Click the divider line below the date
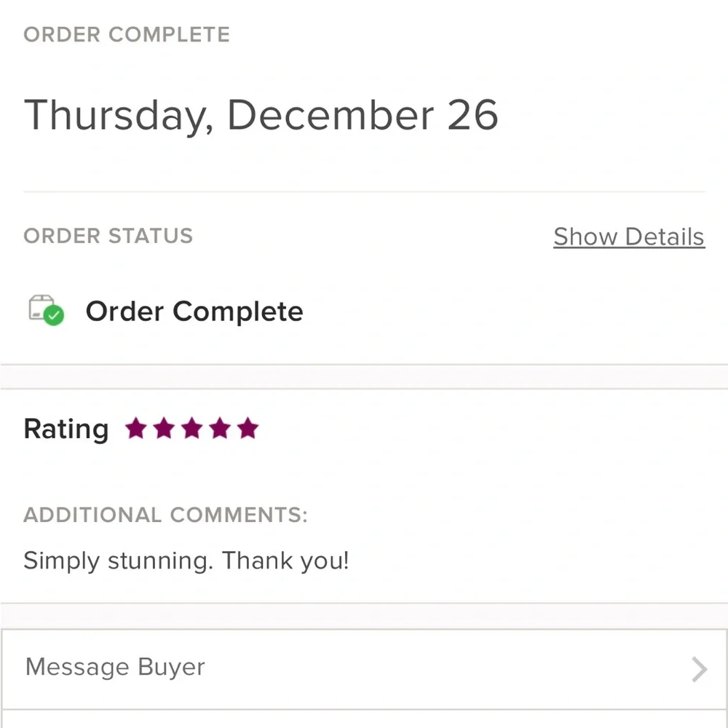The height and width of the screenshot is (728, 728). [x=364, y=191]
